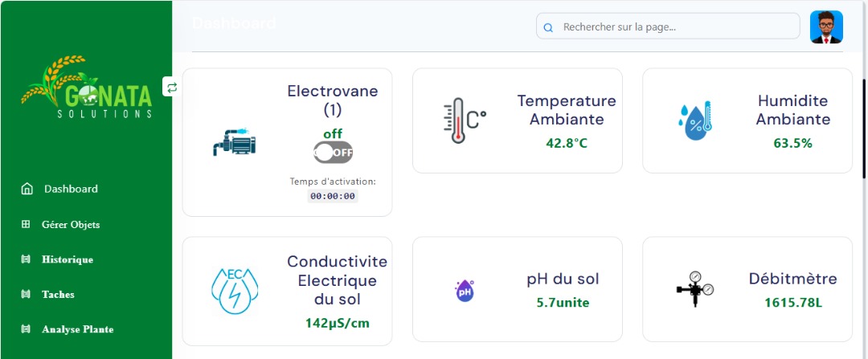868x359 pixels.
Task: Click the 00:00:00 activation timer
Action: point(333,196)
